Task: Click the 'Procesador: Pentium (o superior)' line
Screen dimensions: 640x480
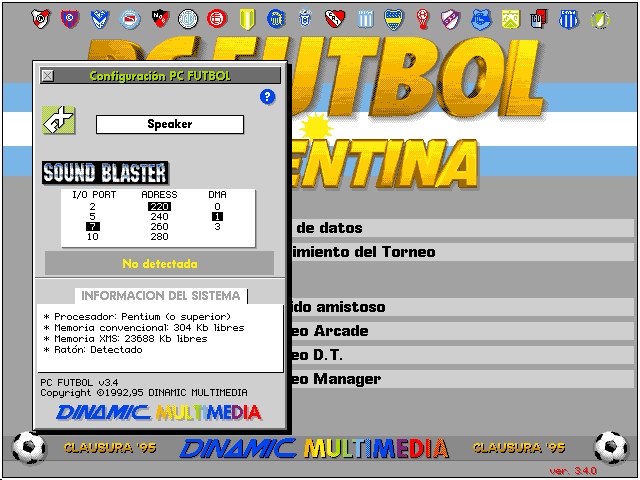Action: 137,317
